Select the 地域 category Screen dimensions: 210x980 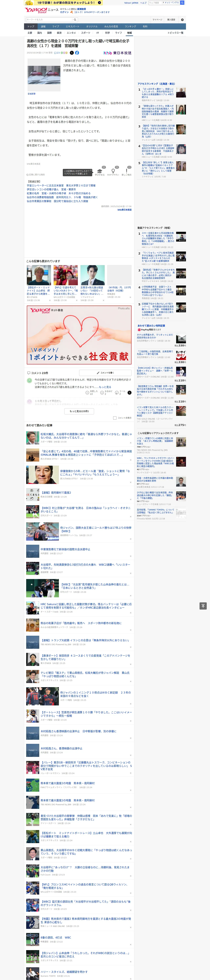[x=129, y=33]
